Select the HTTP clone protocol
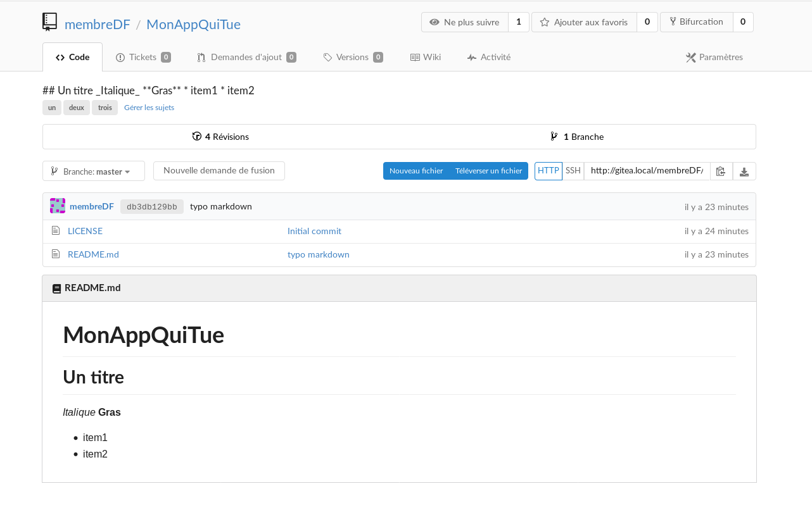Screen dimensions: 812x517 548,171
